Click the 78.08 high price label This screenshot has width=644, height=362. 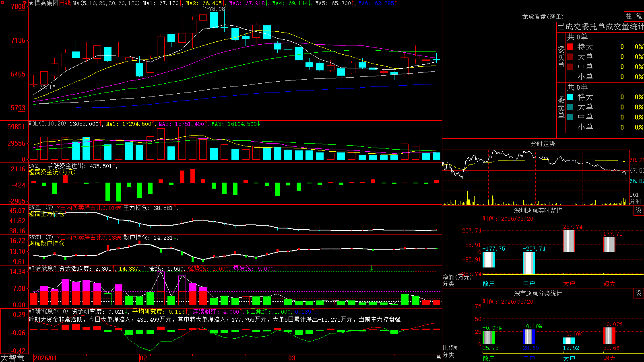tap(217, 9)
